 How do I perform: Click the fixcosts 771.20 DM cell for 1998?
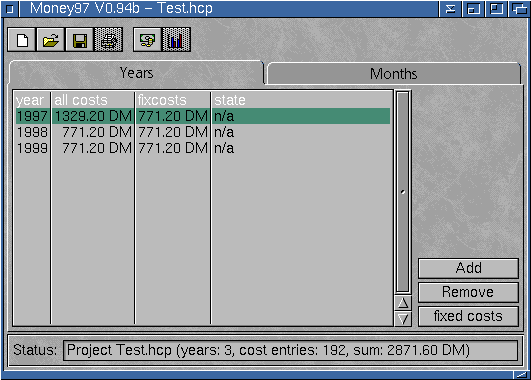click(x=173, y=132)
